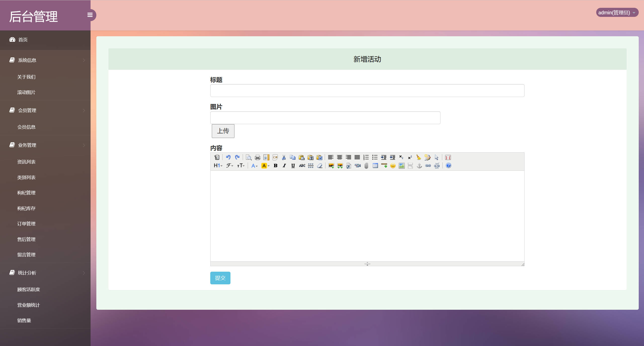Attach a file using the paperclip icon

coord(367,165)
